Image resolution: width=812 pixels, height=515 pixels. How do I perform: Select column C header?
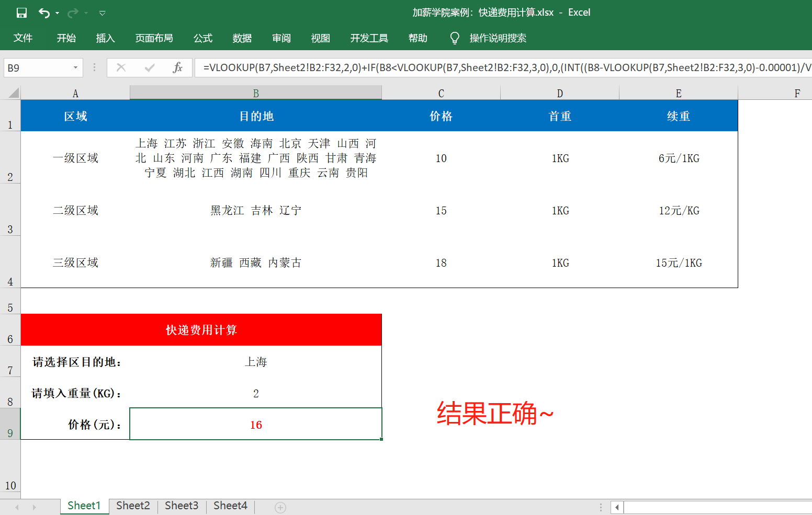[441, 93]
